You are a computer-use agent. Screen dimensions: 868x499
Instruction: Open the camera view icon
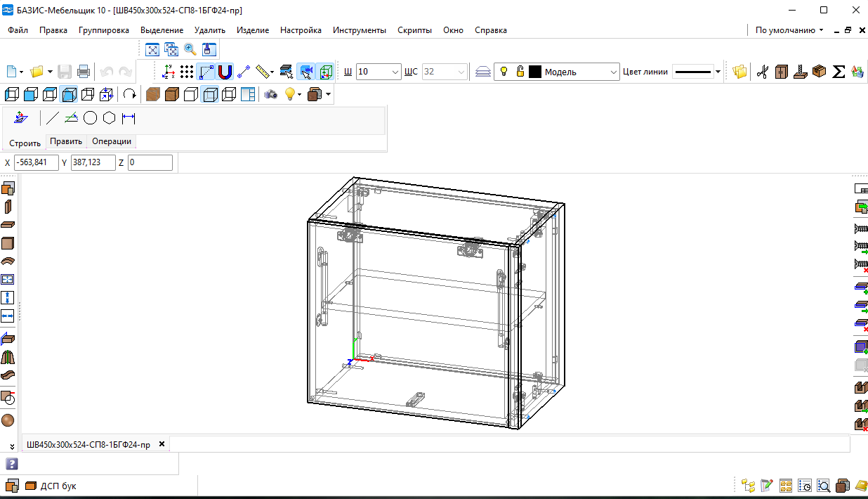(x=270, y=94)
